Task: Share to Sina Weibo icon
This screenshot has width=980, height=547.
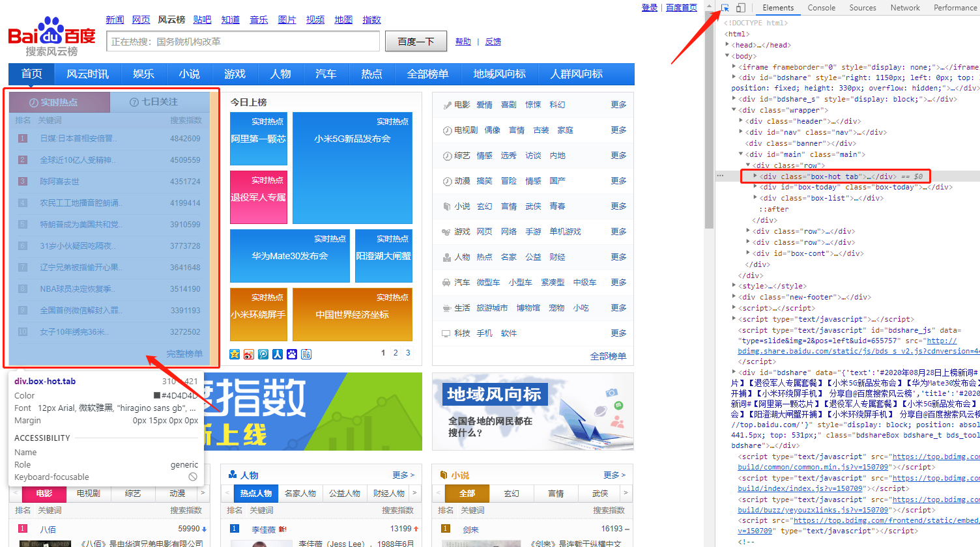Action: click(x=249, y=354)
